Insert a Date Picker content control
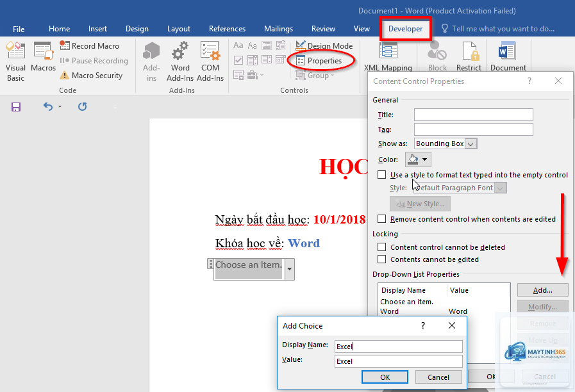 pyautogui.click(x=281, y=60)
